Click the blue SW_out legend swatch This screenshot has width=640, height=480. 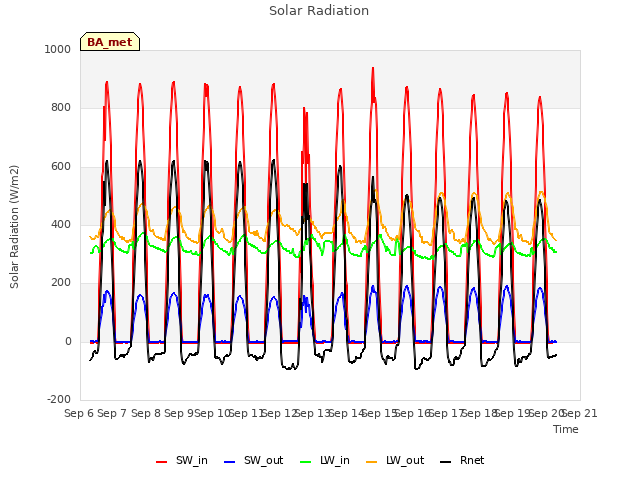[x=230, y=462]
